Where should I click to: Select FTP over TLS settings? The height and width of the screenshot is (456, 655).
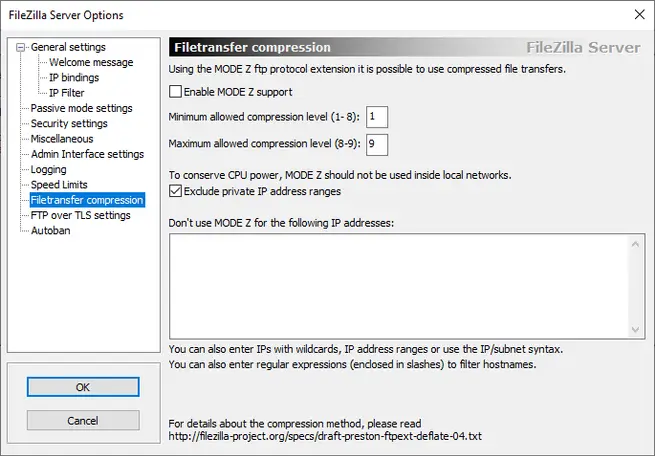click(x=80, y=215)
